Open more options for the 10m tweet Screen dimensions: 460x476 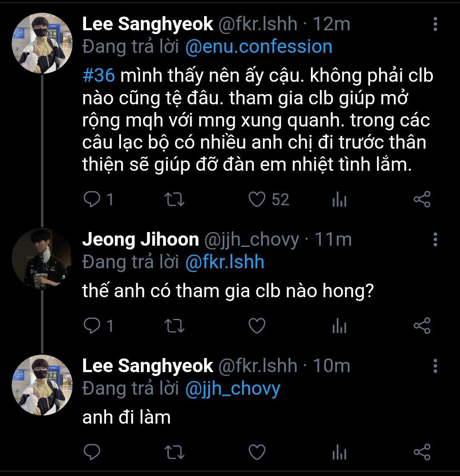pos(435,366)
